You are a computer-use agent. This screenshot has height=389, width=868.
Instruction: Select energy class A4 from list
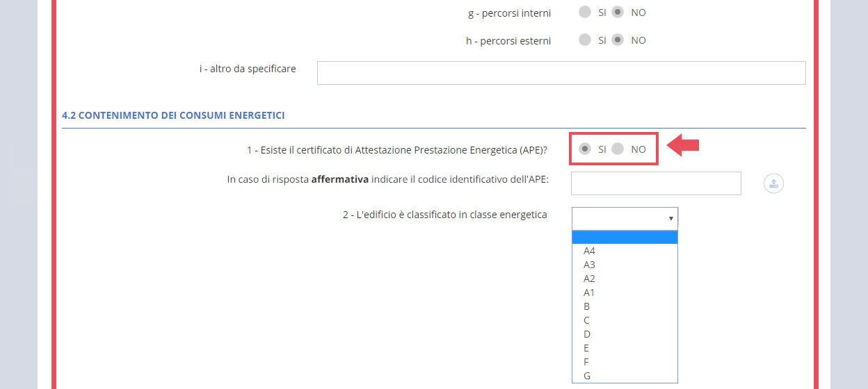point(590,251)
